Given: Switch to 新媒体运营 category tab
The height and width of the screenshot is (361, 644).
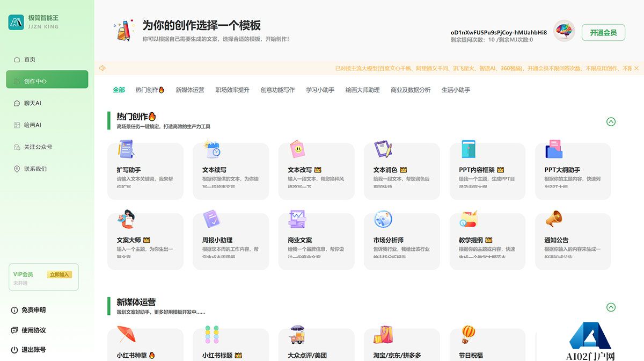Looking at the screenshot, I should (190, 90).
